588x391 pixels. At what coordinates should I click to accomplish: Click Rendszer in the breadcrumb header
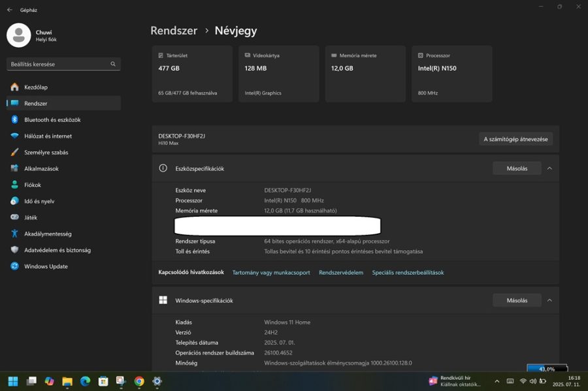click(x=174, y=31)
